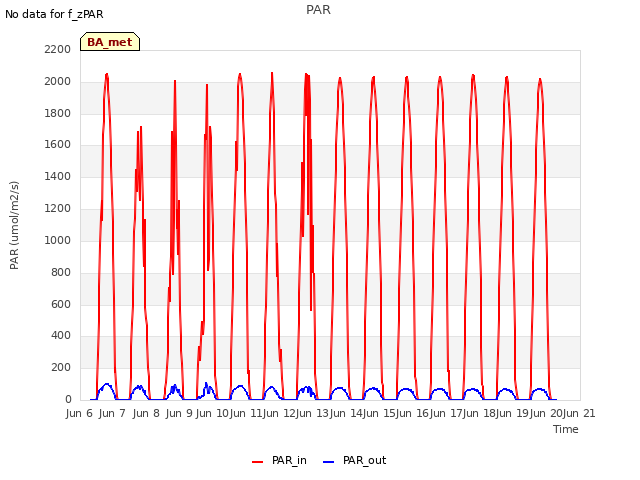The image size is (640, 480).
Task: Click the Time axis label
Action: tap(565, 429)
